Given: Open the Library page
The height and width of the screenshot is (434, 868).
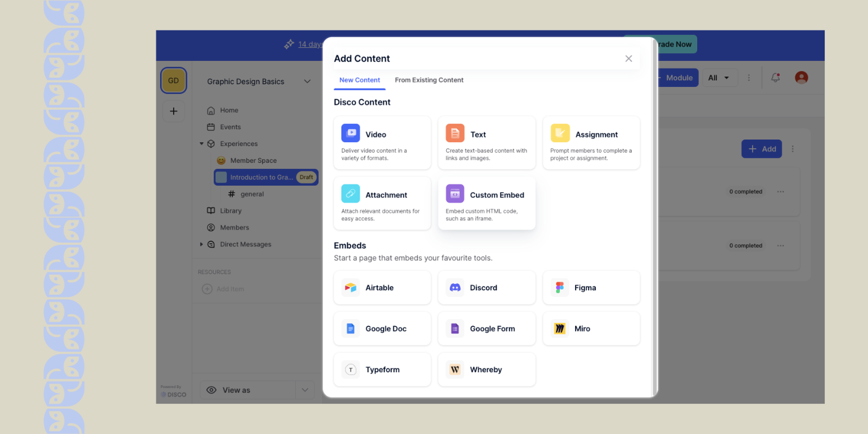Looking at the screenshot, I should [x=224, y=211].
